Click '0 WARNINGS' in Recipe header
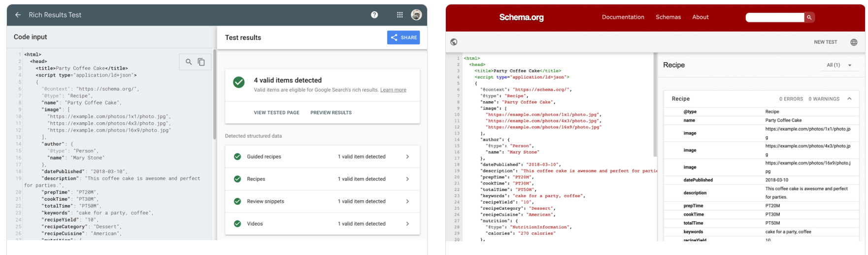This screenshot has height=255, width=868. [824, 99]
